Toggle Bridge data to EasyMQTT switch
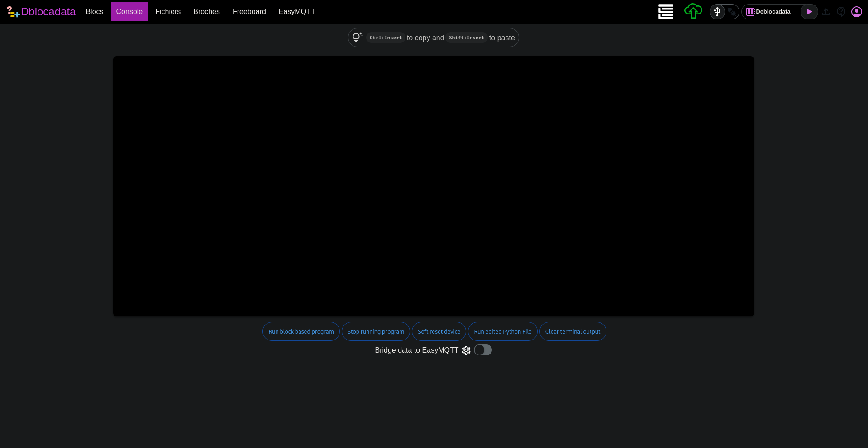 click(483, 350)
